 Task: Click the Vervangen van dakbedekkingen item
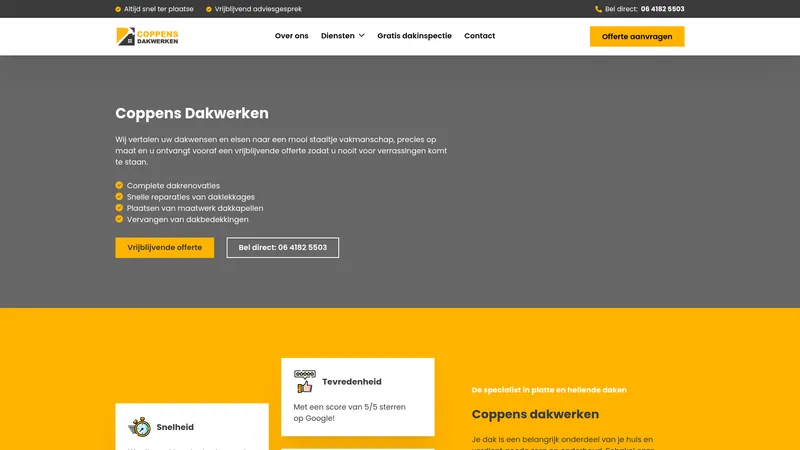coord(188,219)
